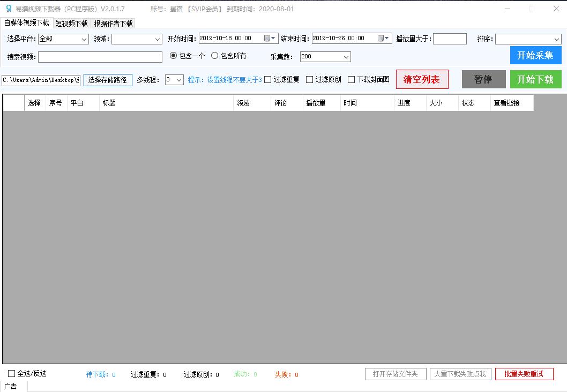Enable the 过滤原创 checkbox
Viewport: 567px width, 392px height.
tap(309, 79)
